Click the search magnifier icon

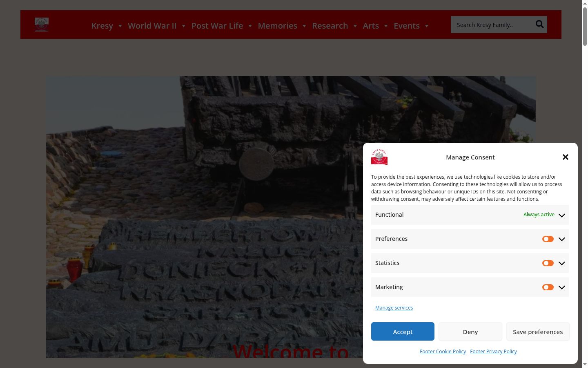point(539,25)
